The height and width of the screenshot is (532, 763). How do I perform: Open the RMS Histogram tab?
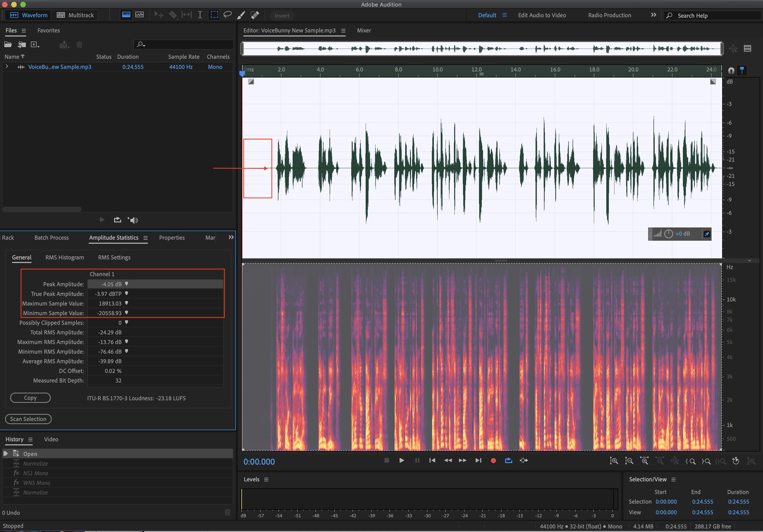click(x=64, y=257)
